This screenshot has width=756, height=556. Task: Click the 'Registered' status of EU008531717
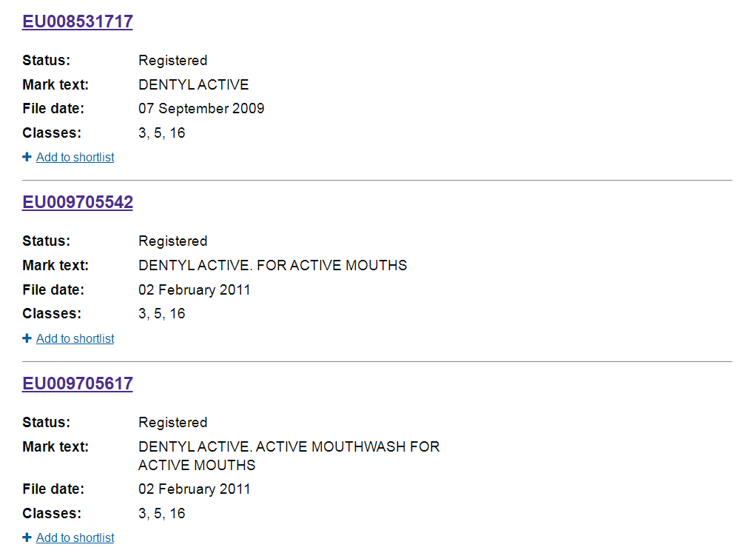coord(173,61)
